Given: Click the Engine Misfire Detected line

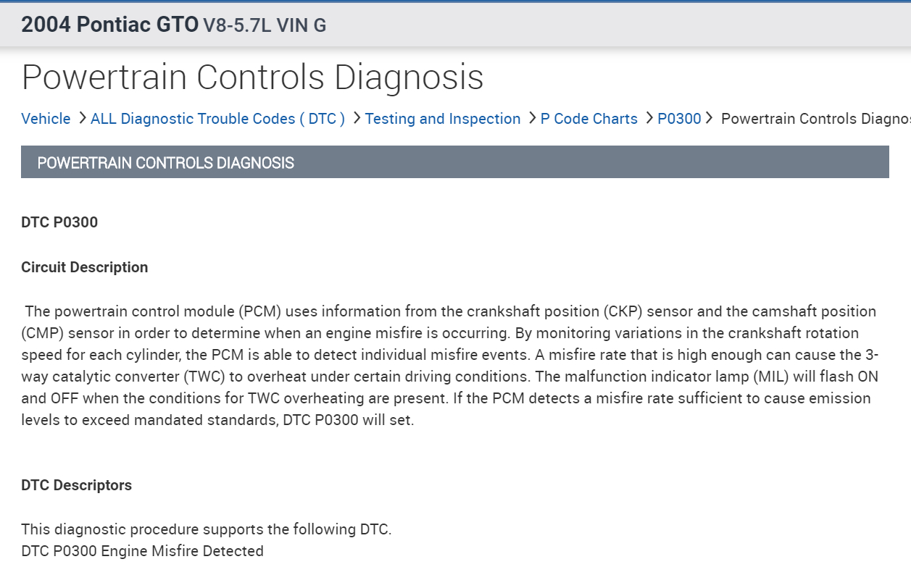Looking at the screenshot, I should coord(142,551).
